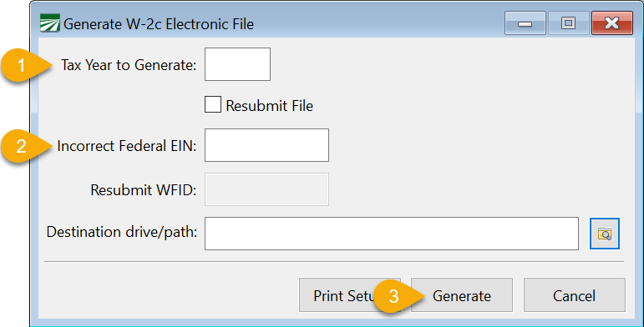Image resolution: width=644 pixels, height=327 pixels.
Task: Minimize the Generate W-2c Electronic File window
Action: (525, 23)
